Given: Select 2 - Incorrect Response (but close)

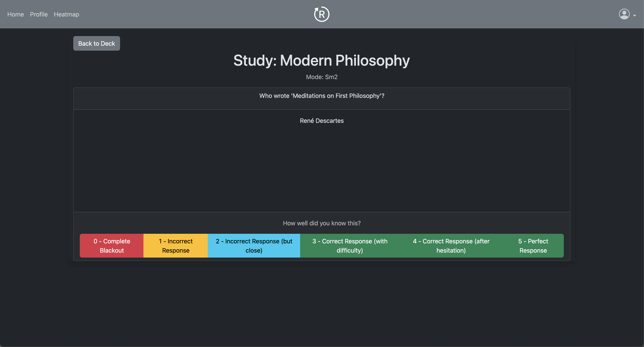Looking at the screenshot, I should [254, 246].
